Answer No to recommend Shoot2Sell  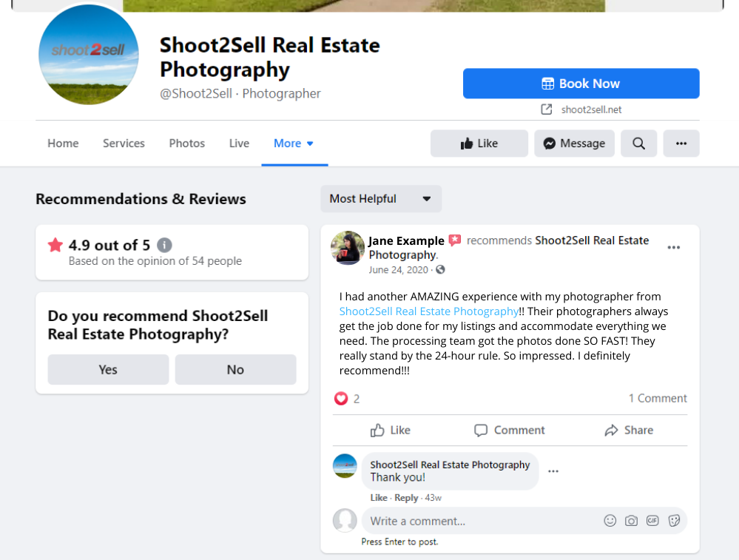(x=236, y=370)
